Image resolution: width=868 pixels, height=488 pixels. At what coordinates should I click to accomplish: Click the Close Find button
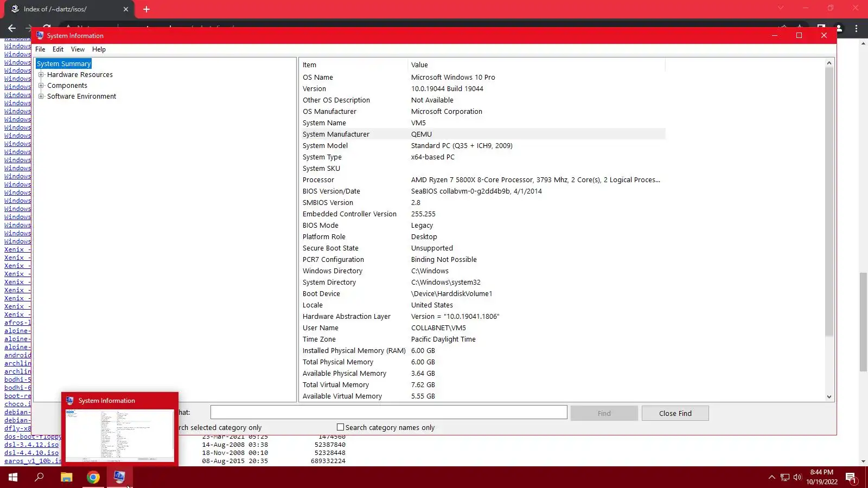675,413
